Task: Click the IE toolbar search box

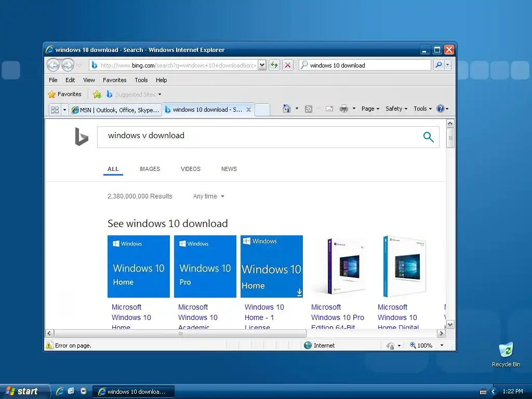Action: (365, 65)
